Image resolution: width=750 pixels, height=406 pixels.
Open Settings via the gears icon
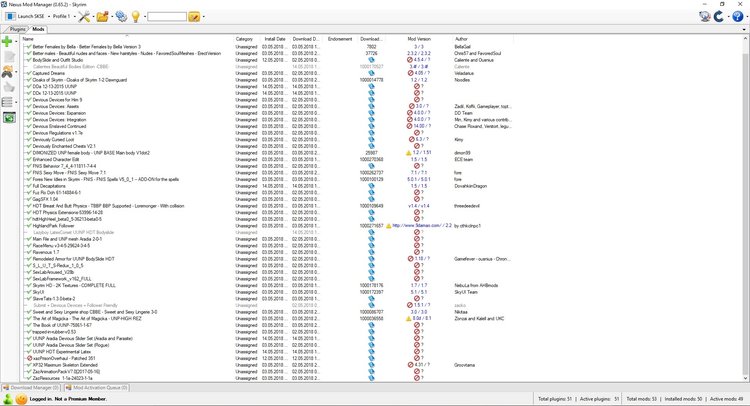(121, 16)
